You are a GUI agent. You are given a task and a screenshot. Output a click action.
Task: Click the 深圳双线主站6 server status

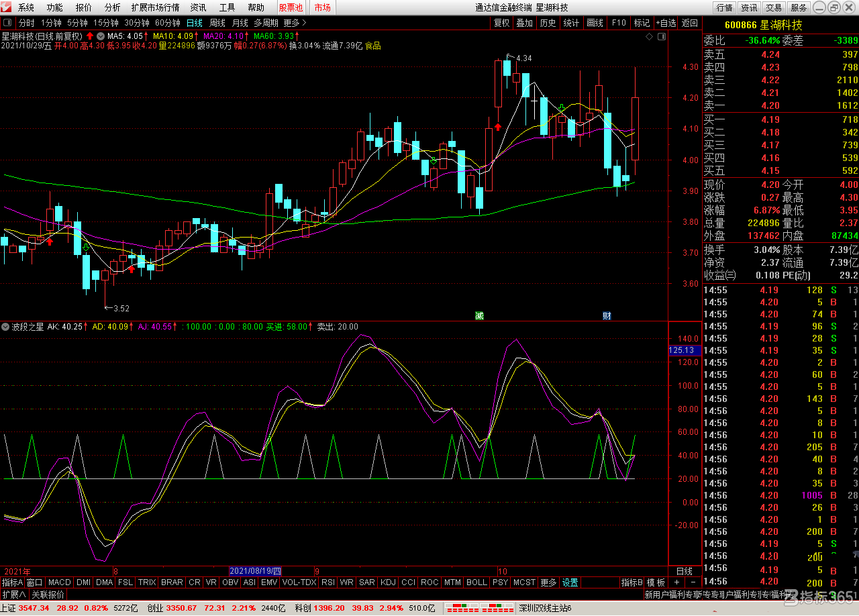tap(545, 608)
